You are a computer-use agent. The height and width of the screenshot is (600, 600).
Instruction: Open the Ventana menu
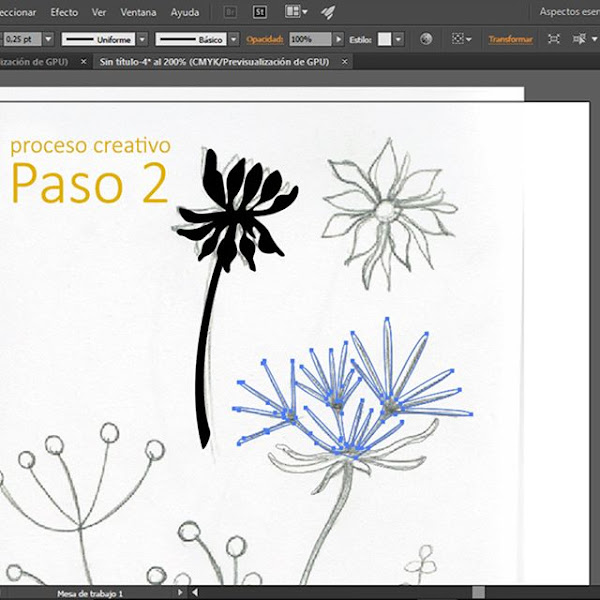tap(138, 12)
